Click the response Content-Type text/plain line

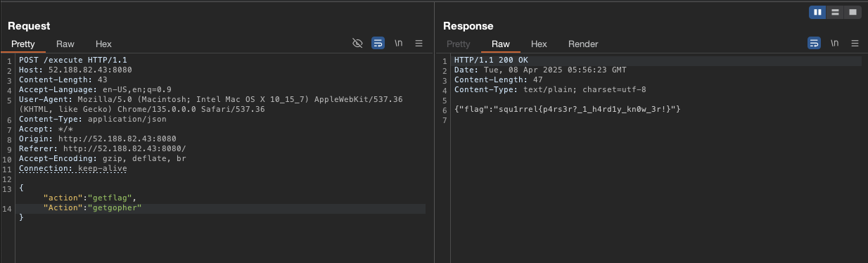(x=550, y=90)
